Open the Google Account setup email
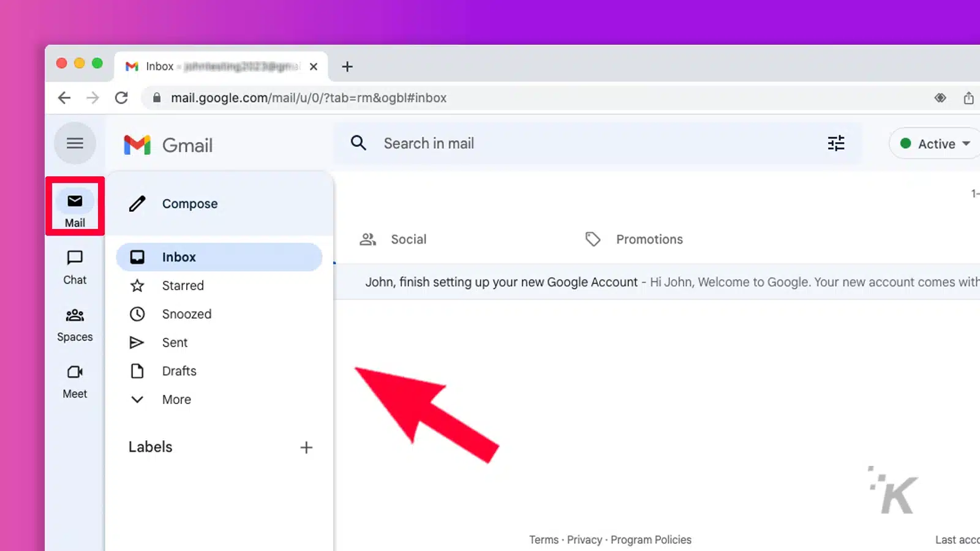The width and height of the screenshot is (980, 551). [657, 282]
